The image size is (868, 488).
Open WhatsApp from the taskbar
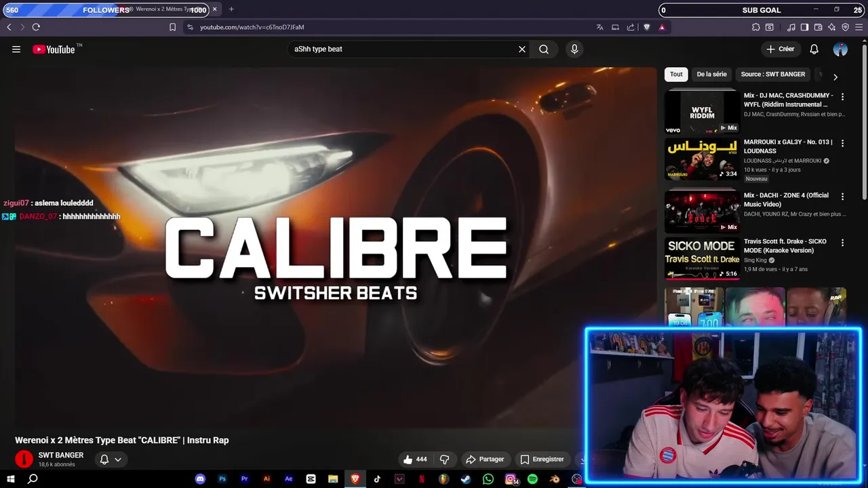click(x=488, y=479)
